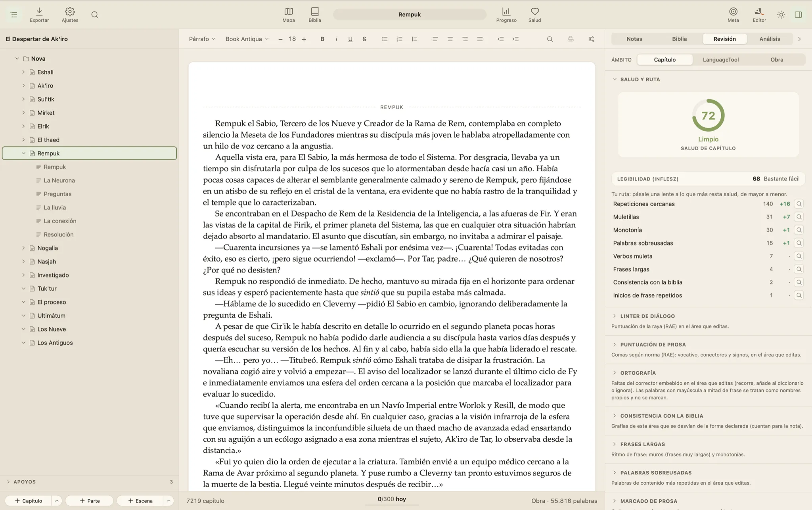This screenshot has height=510, width=812.
Task: Open editor display options sliders icon
Action: click(591, 39)
